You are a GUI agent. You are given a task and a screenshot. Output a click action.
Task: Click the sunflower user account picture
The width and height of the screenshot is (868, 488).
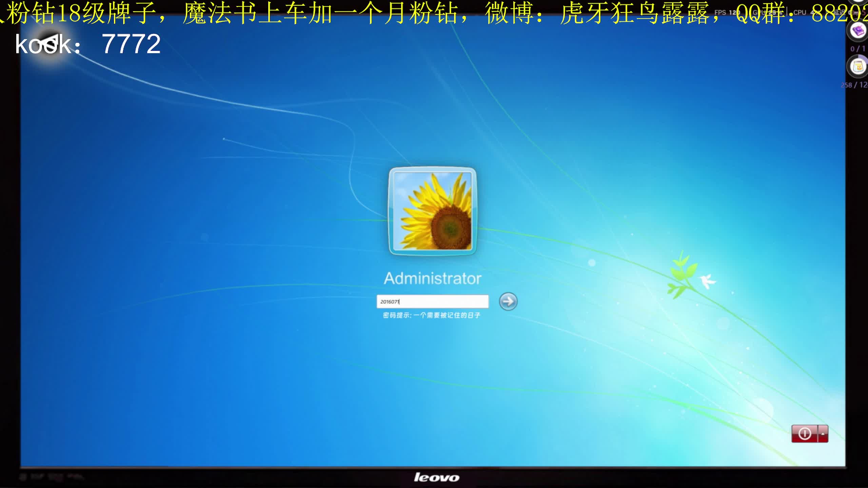coord(432,211)
